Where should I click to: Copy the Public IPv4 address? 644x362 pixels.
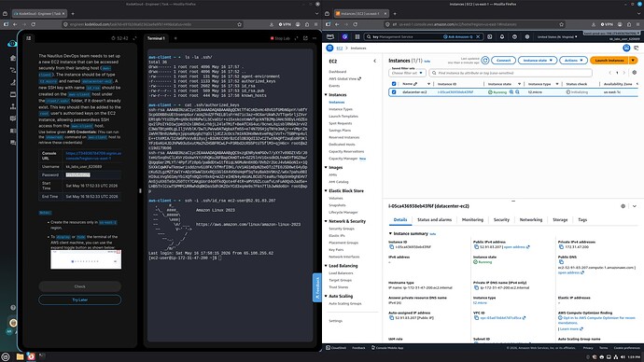[476, 247]
